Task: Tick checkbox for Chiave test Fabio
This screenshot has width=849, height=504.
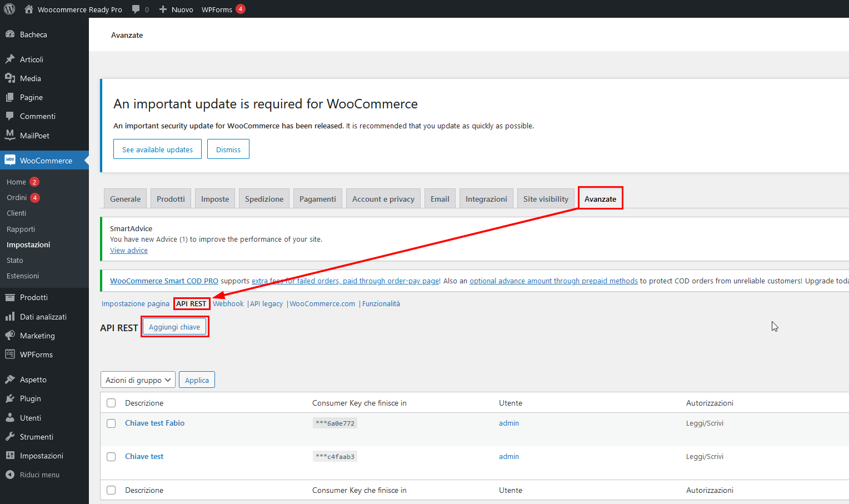Action: [111, 423]
